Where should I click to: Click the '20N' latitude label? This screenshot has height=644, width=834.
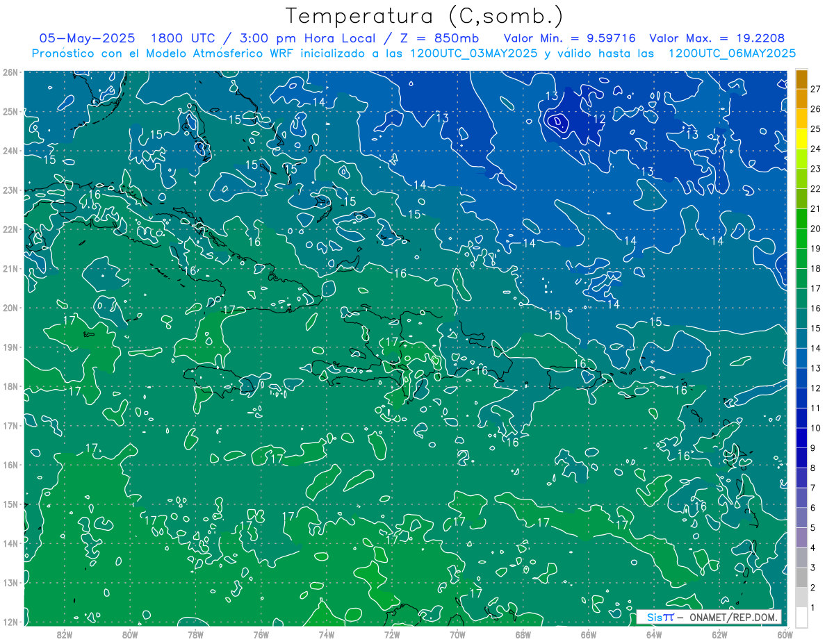tap(10, 308)
